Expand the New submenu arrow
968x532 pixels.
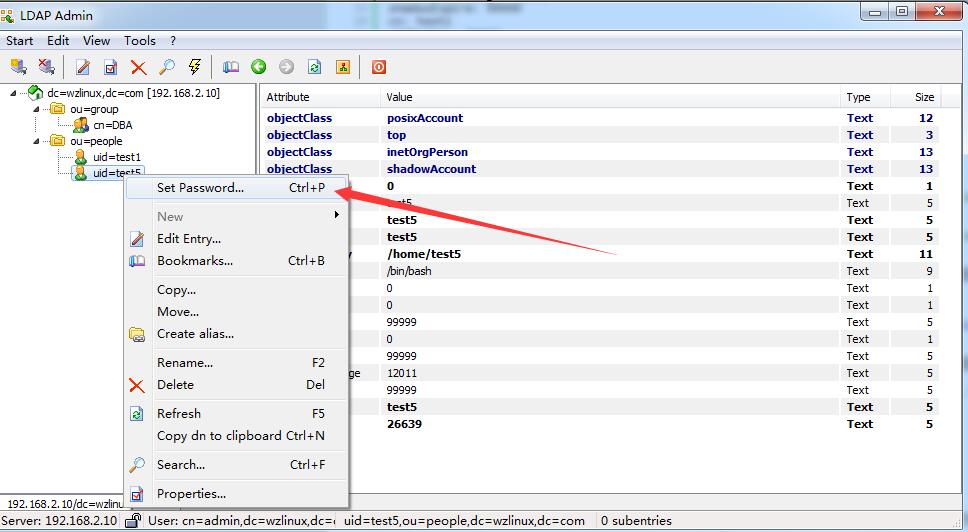pos(336,215)
